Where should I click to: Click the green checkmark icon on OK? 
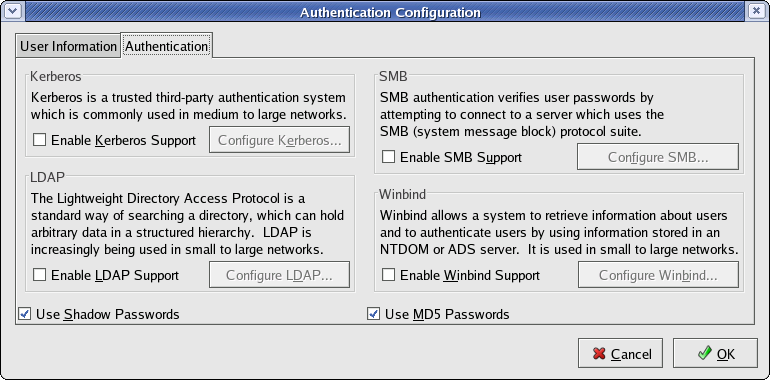click(x=705, y=353)
